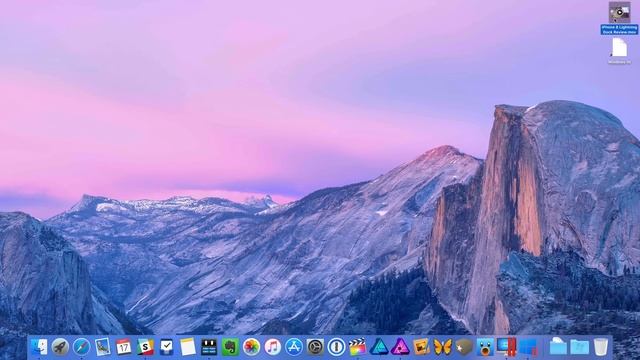This screenshot has height=360, width=640.
Task: Open the yellow Notes app in Dock
Action: coord(188,347)
